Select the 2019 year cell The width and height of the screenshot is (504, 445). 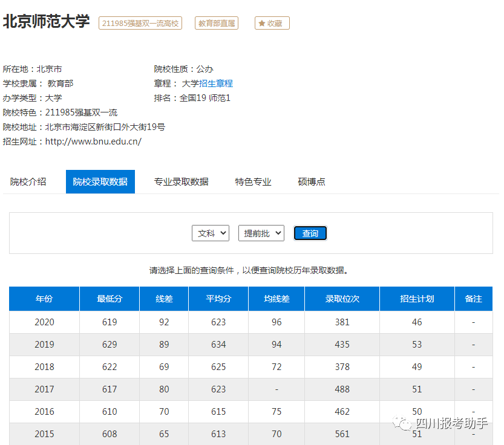click(44, 345)
